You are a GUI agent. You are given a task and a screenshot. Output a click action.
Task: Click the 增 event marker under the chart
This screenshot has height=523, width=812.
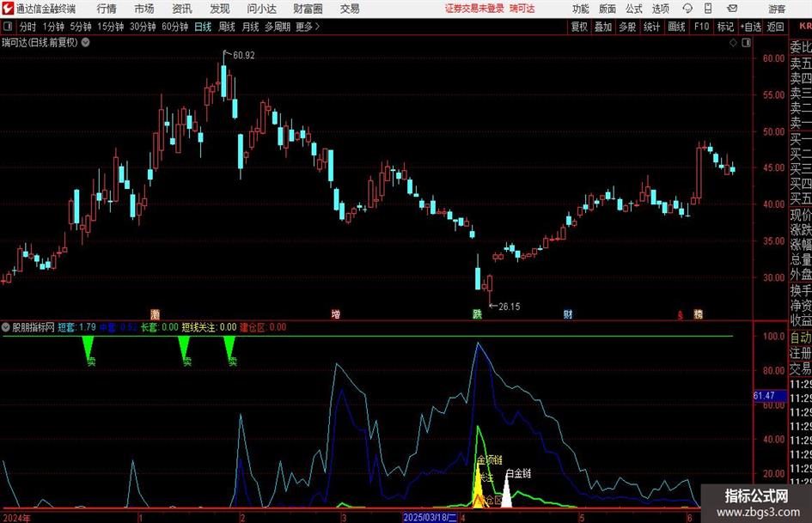[x=336, y=313]
